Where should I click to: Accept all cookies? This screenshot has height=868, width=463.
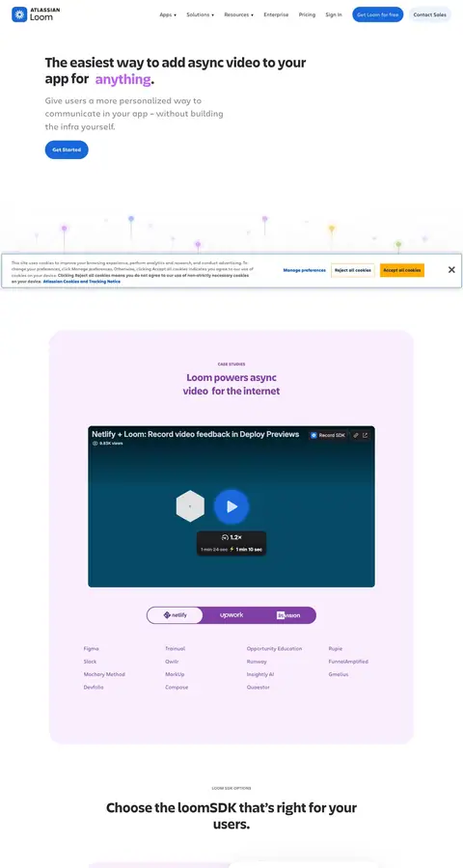(x=402, y=270)
